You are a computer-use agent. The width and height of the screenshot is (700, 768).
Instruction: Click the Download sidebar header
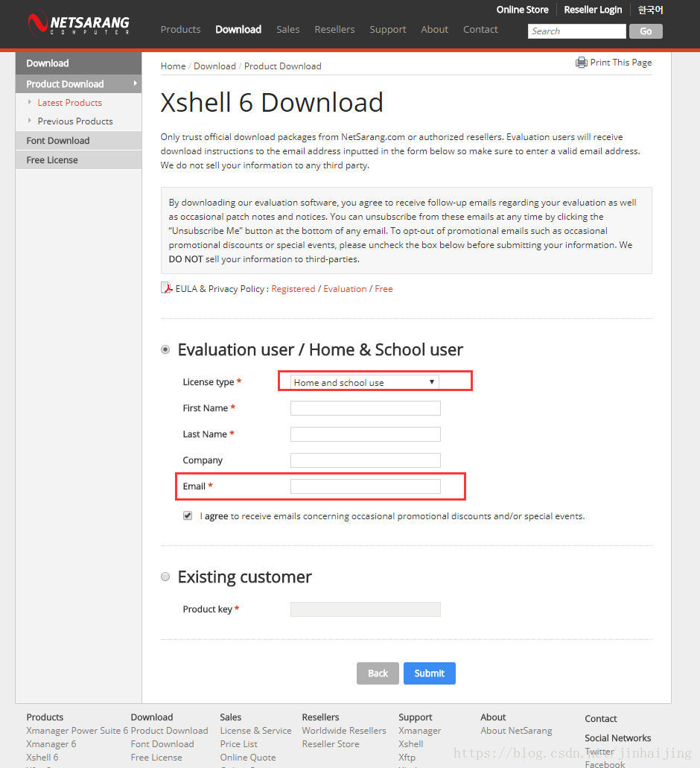78,63
